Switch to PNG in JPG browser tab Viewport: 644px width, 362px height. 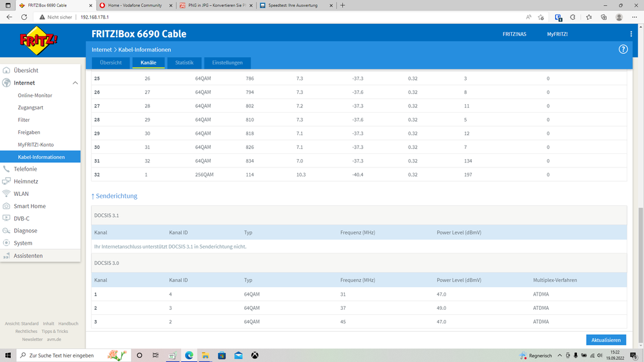tap(217, 5)
